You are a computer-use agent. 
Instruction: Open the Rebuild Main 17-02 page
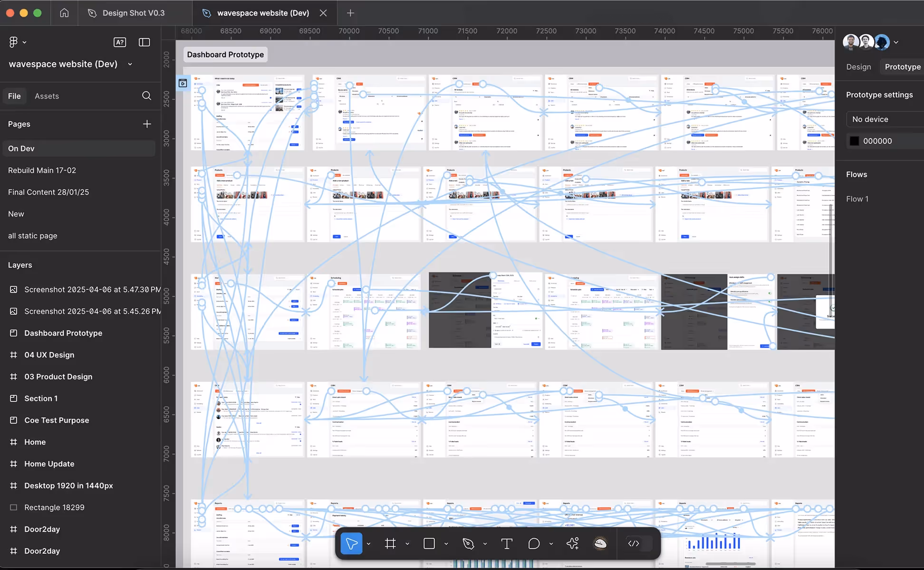pos(42,170)
